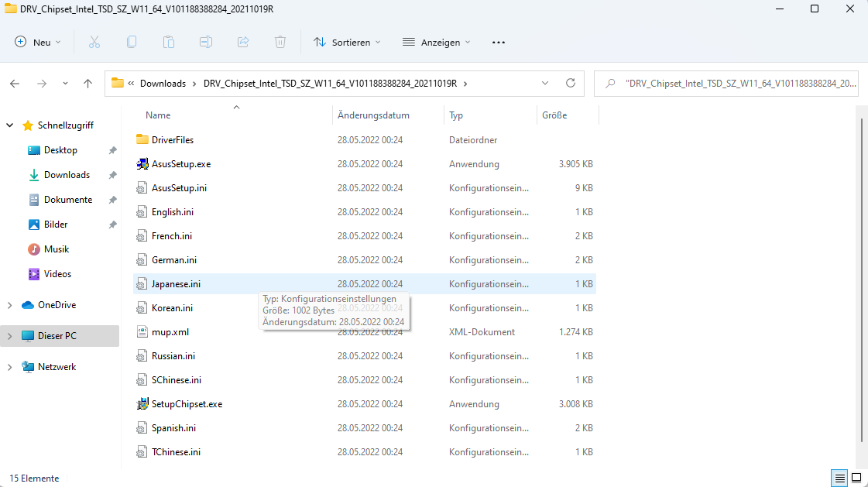
Task: Click the Paste clipboard icon
Action: point(168,42)
